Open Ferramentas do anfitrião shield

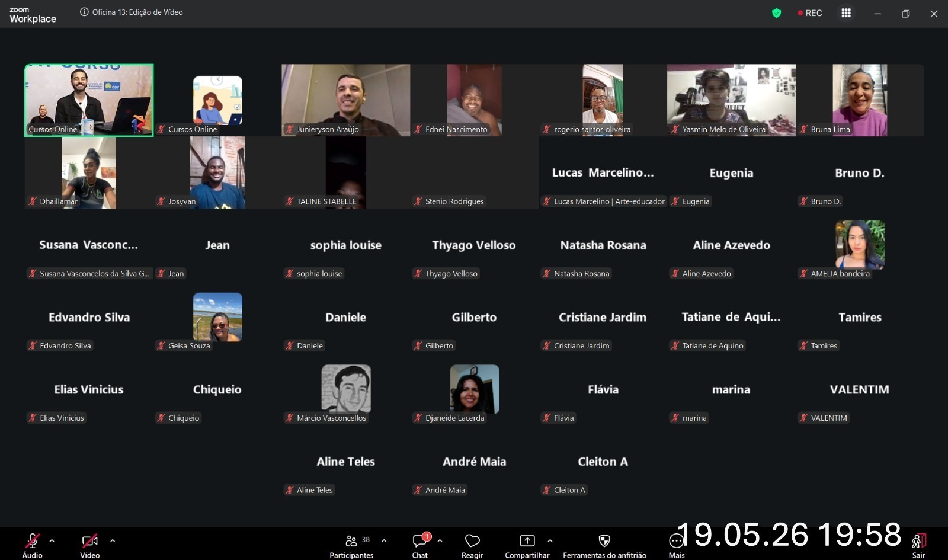[x=604, y=540]
